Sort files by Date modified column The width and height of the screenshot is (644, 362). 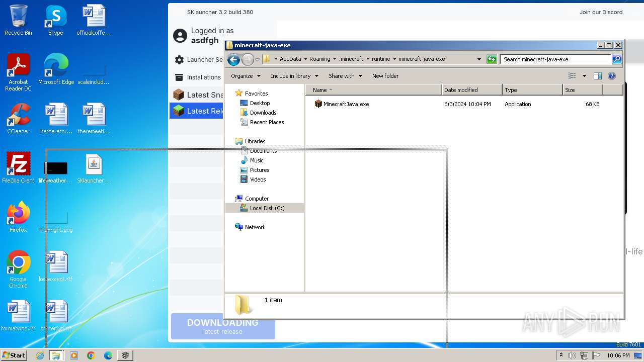point(472,90)
